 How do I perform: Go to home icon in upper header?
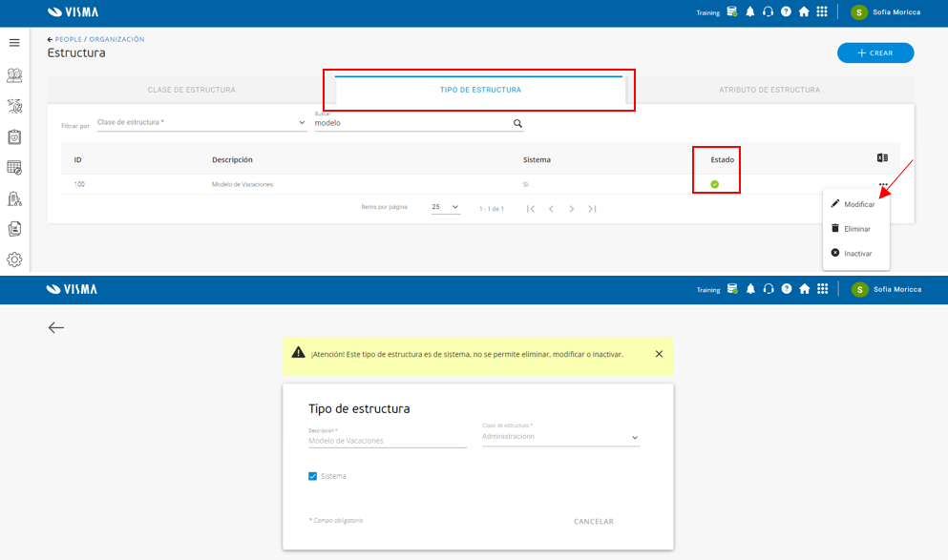(804, 11)
